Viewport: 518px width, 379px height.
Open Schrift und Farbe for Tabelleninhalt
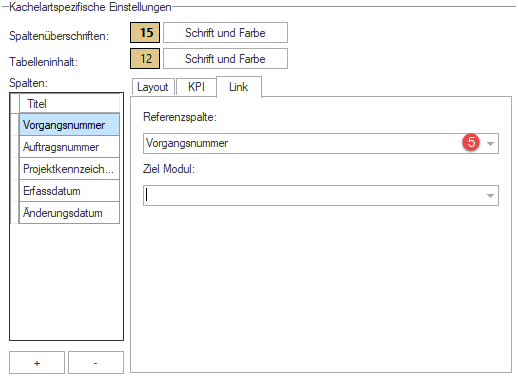pyautogui.click(x=225, y=59)
